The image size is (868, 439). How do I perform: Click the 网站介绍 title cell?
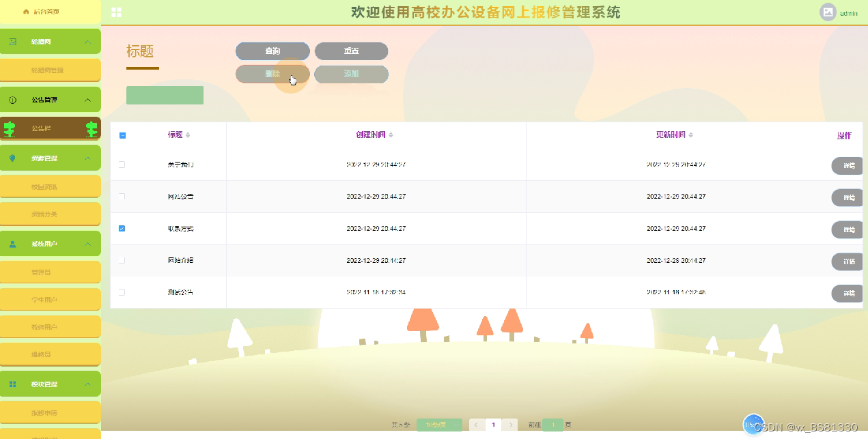point(180,260)
